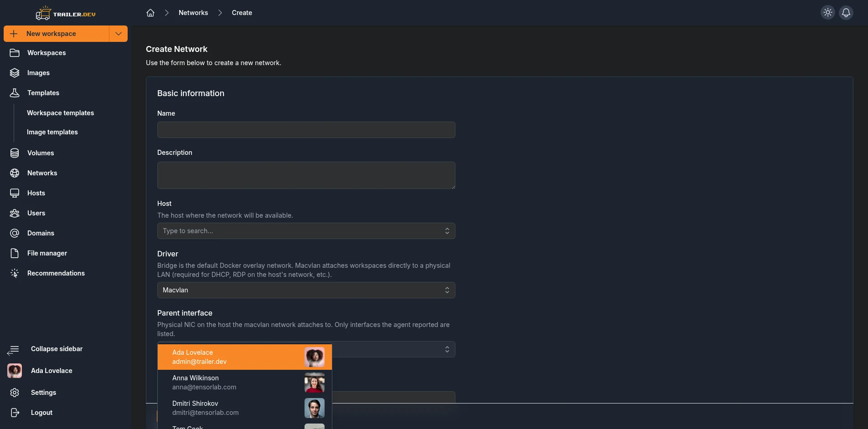Click the Trailer.dev logo
The image size is (868, 429).
pos(66,13)
